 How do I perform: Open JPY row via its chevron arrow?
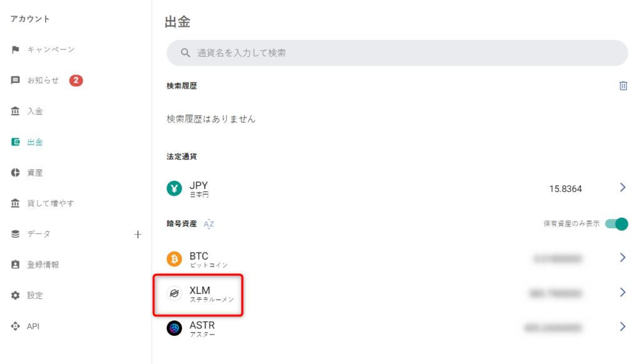623,188
